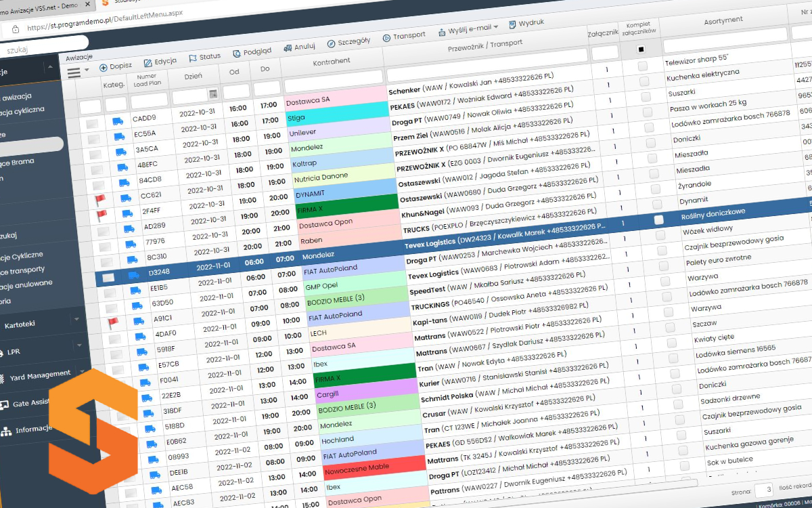
Task: Open Wyślij e-mail dropdown
Action: [468, 28]
